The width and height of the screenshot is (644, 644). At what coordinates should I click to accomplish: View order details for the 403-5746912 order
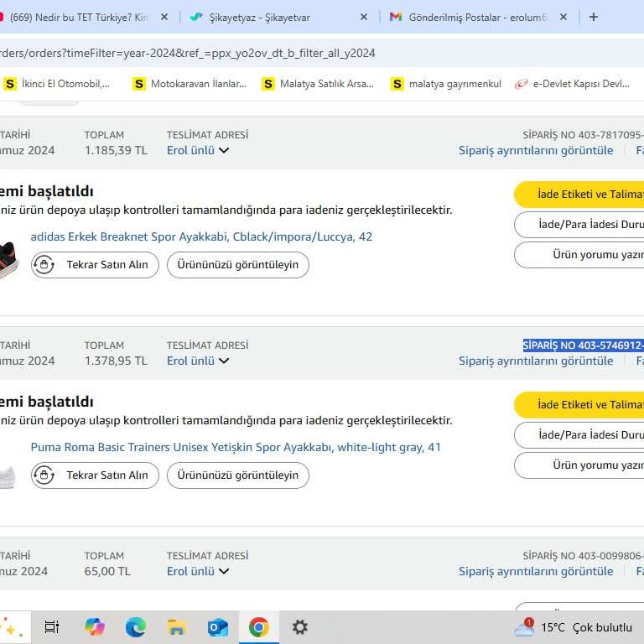point(536,361)
